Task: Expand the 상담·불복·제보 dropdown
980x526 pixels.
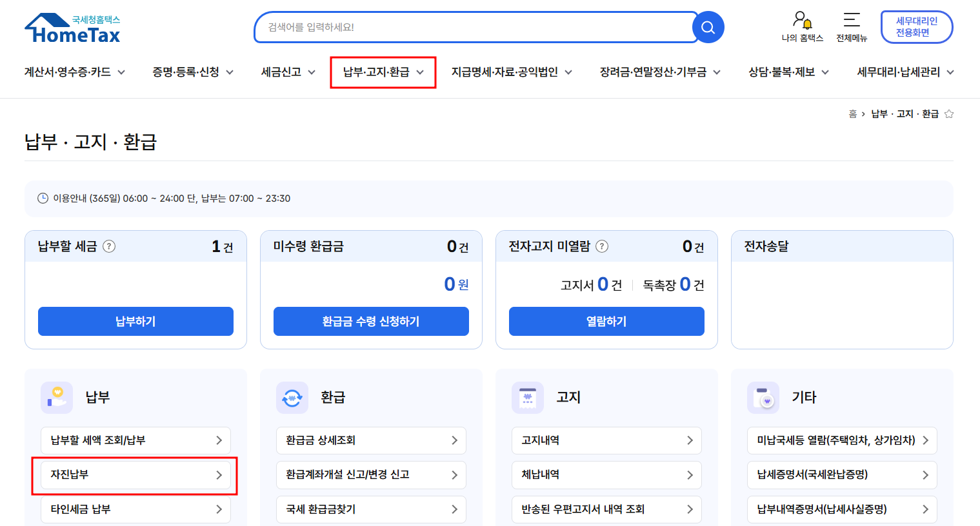Action: (788, 72)
